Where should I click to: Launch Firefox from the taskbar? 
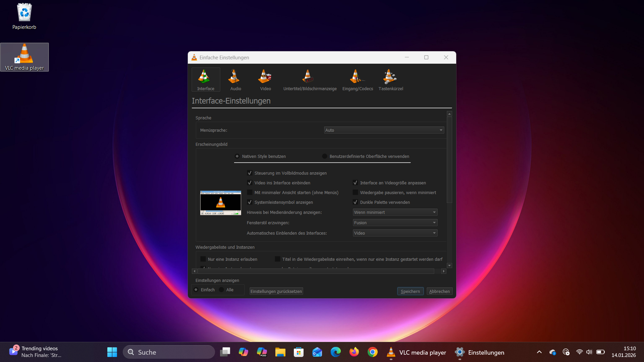[354, 352]
